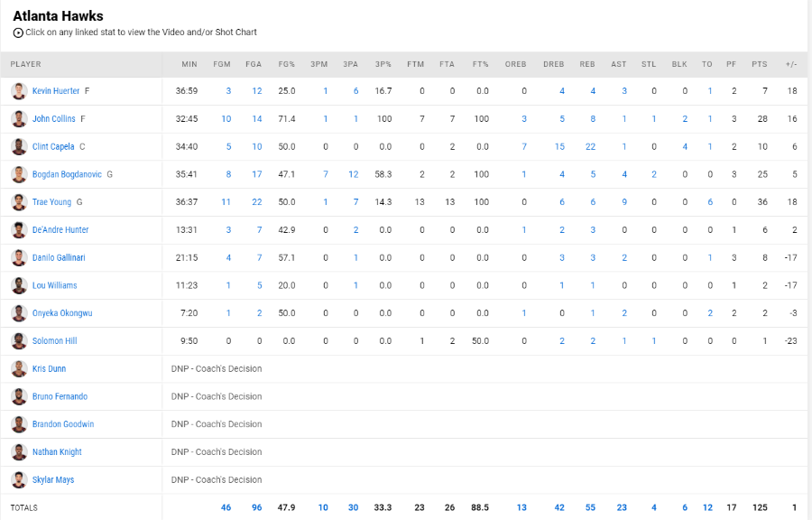The width and height of the screenshot is (812, 520).
Task: Click De'Andre Hunter's player headshot
Action: point(19,230)
